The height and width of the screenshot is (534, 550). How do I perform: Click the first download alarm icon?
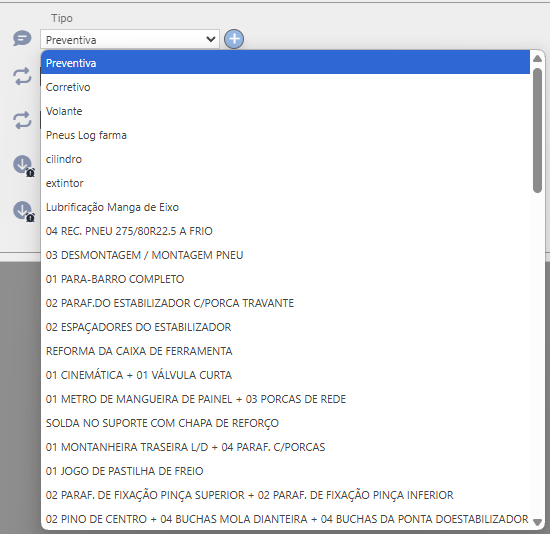tap(24, 166)
